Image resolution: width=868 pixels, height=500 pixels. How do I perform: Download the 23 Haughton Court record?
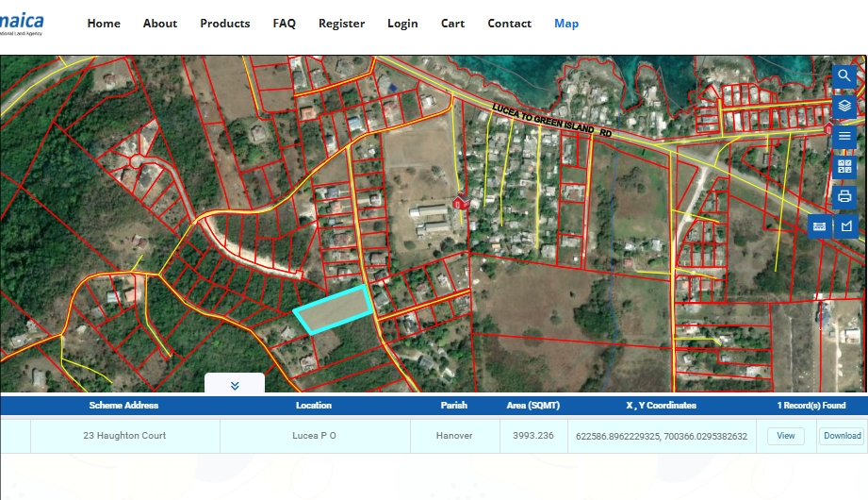[x=841, y=436]
